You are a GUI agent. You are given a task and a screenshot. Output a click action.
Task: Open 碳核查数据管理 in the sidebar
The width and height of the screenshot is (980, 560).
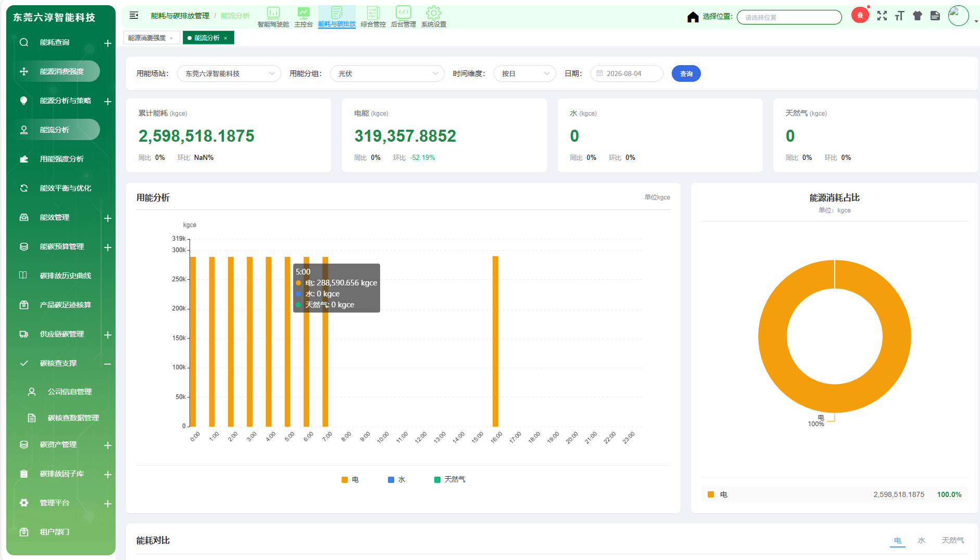coord(73,418)
